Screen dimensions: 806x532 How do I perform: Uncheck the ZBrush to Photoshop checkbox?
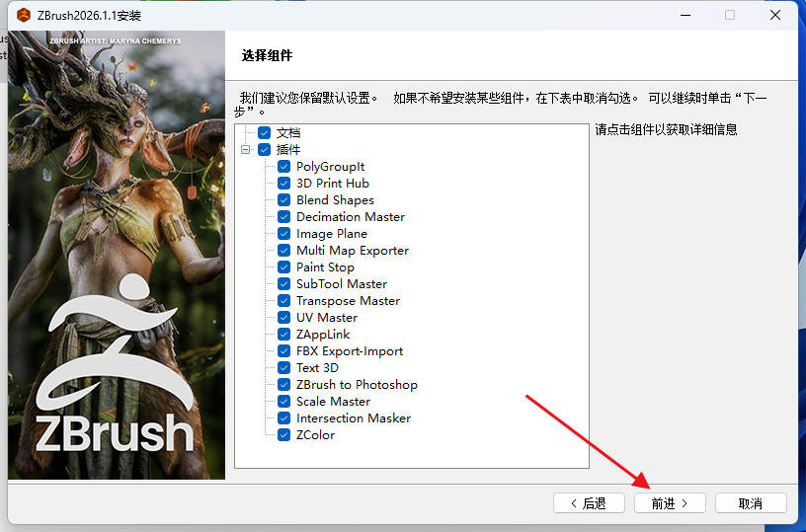click(283, 385)
